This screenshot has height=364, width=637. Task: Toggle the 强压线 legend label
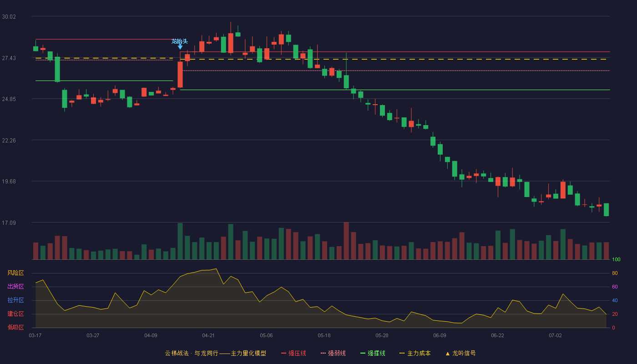coord(297,353)
